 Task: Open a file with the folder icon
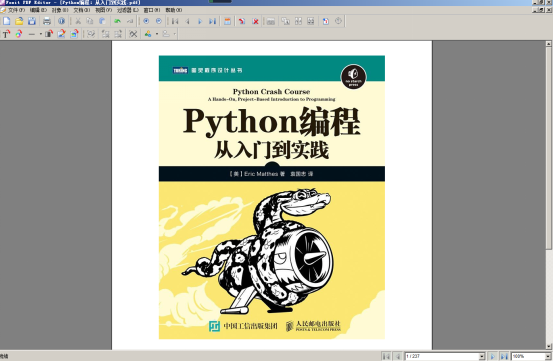(19, 21)
